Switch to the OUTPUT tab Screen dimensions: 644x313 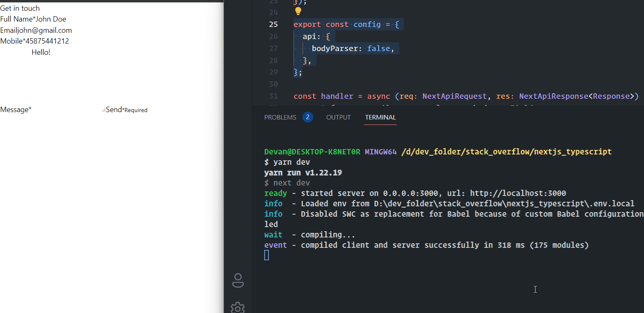[x=338, y=117]
